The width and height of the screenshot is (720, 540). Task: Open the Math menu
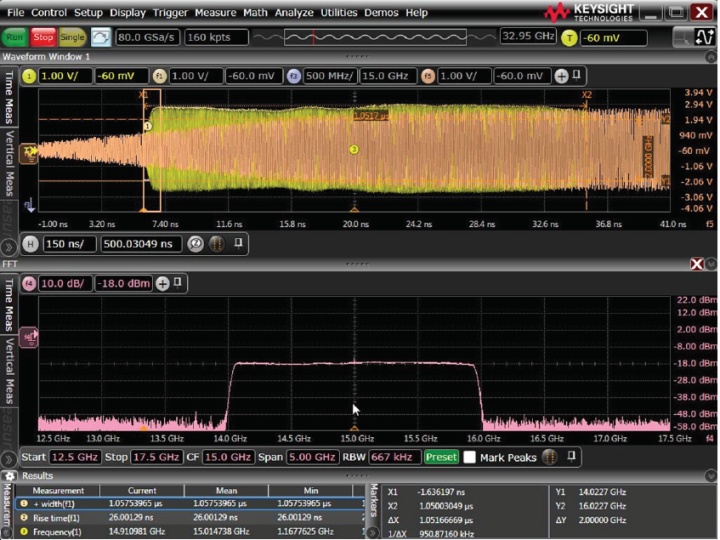click(255, 12)
